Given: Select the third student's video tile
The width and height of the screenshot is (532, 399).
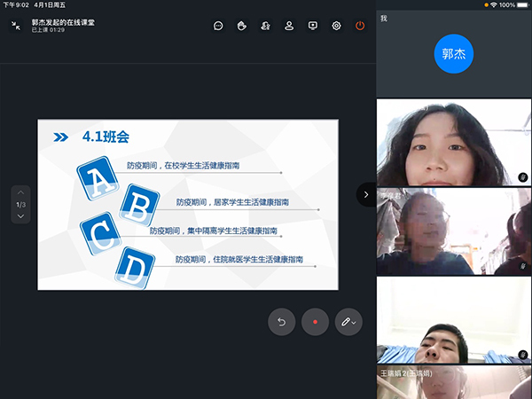Looking at the screenshot, I should [454, 320].
